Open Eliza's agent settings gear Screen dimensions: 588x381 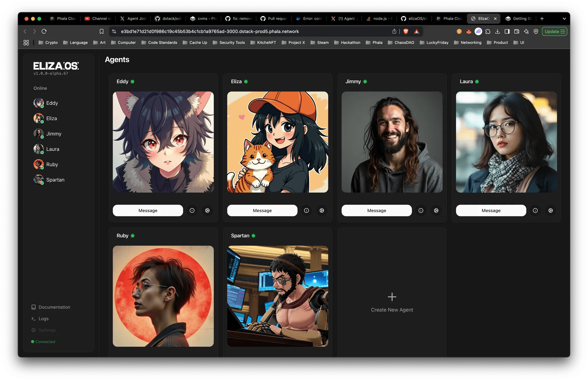(x=322, y=210)
